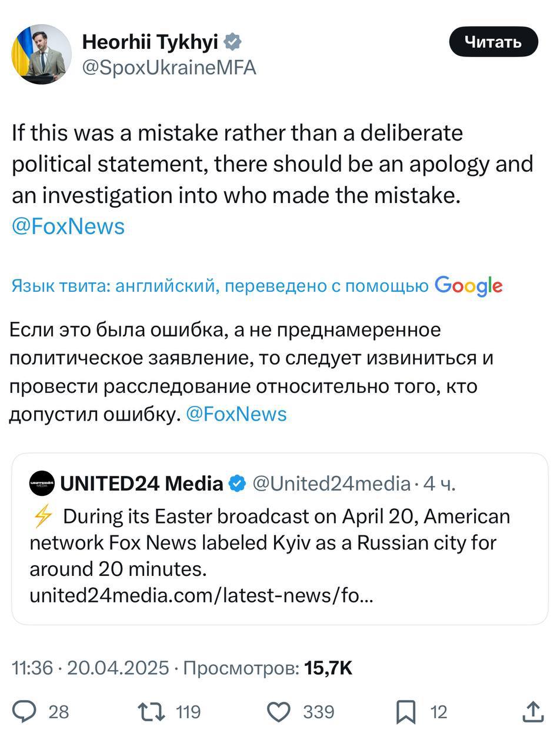
Task: Click Heorhii Tykhyi's blue verified badge
Action: pos(232,42)
